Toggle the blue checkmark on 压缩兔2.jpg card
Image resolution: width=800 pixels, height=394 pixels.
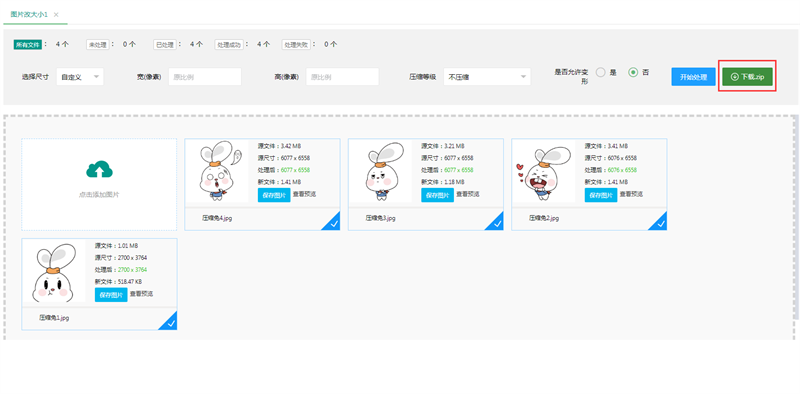pos(660,223)
